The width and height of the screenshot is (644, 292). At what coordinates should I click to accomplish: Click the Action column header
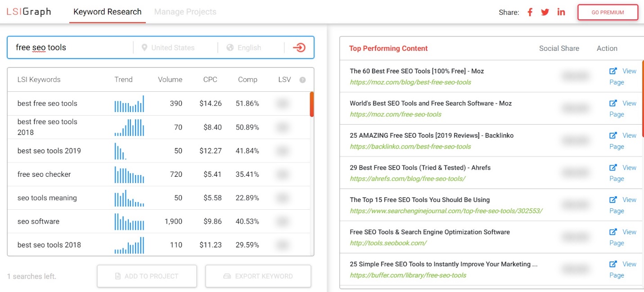point(607,49)
